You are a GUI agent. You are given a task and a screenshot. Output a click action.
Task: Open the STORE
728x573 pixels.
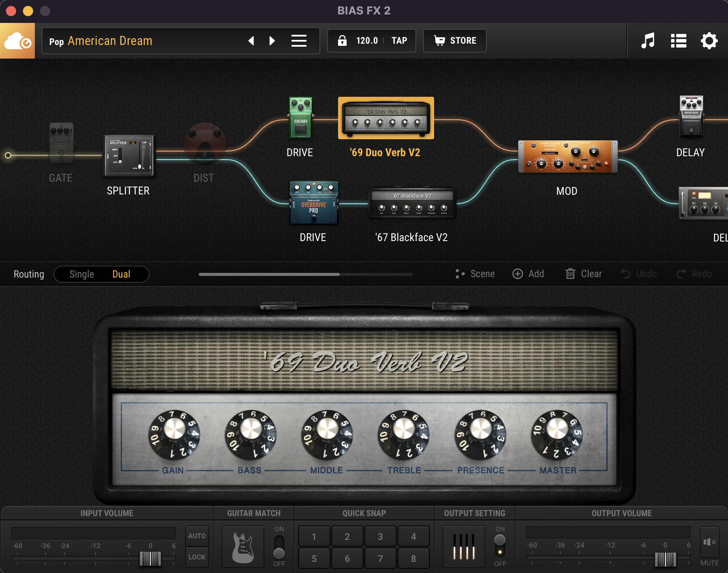pos(455,41)
